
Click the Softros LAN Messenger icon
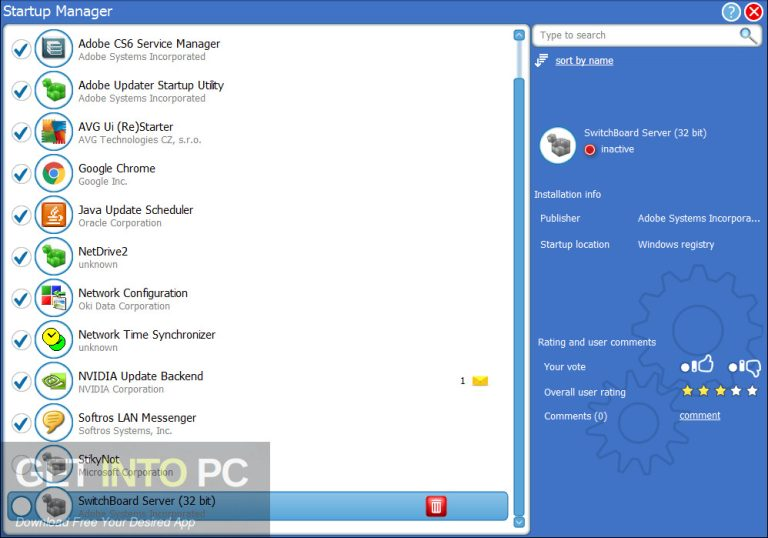tap(53, 423)
